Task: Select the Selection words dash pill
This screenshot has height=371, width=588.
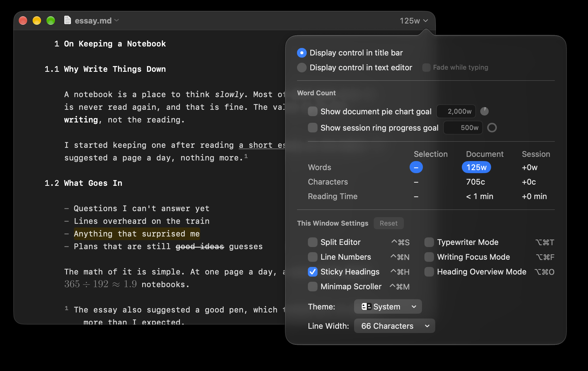Action: (x=416, y=167)
